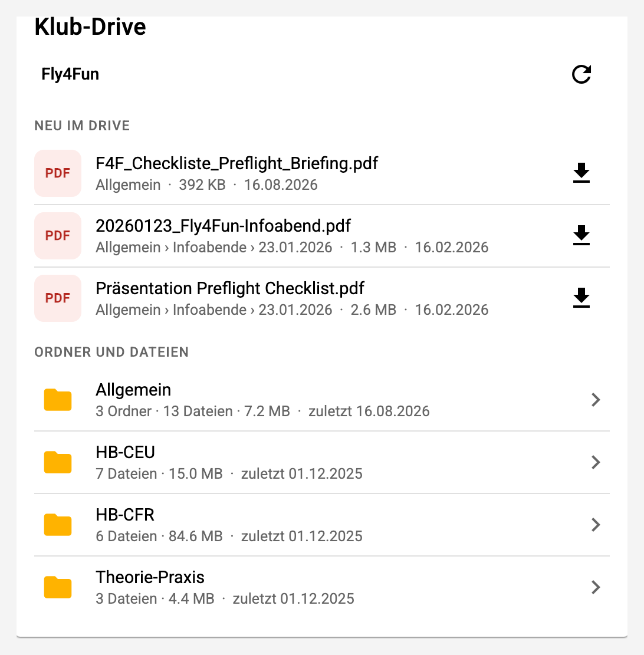The width and height of the screenshot is (644, 655).
Task: Refresh the Fly4Fun drive listing
Action: tap(581, 74)
